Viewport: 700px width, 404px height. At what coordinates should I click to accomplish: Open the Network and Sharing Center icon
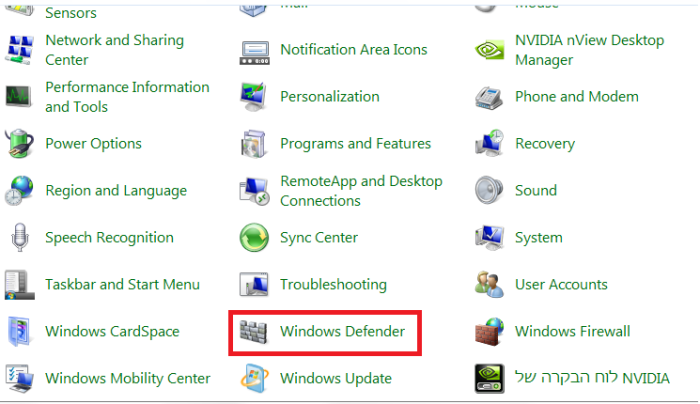[x=19, y=50]
